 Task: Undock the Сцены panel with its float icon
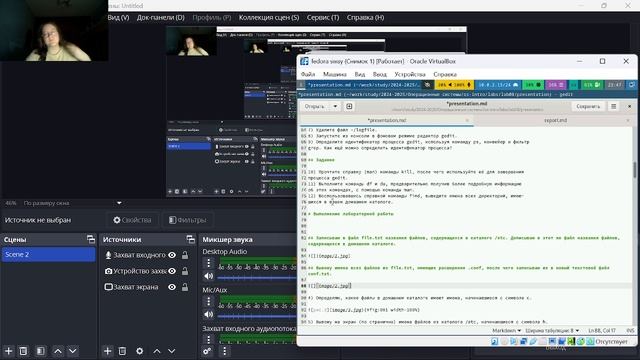click(91, 239)
